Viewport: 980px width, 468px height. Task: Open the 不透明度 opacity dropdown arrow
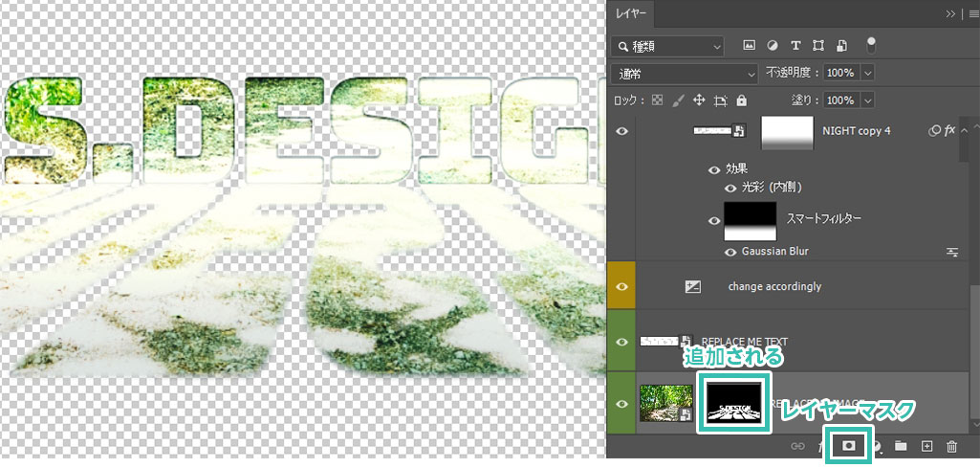coord(868,73)
